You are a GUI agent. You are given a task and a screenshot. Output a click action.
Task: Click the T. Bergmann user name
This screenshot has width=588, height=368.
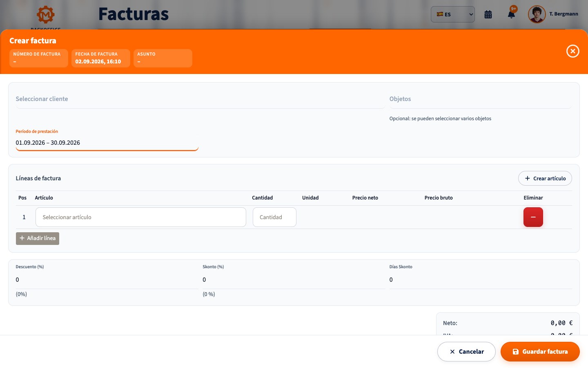click(563, 14)
